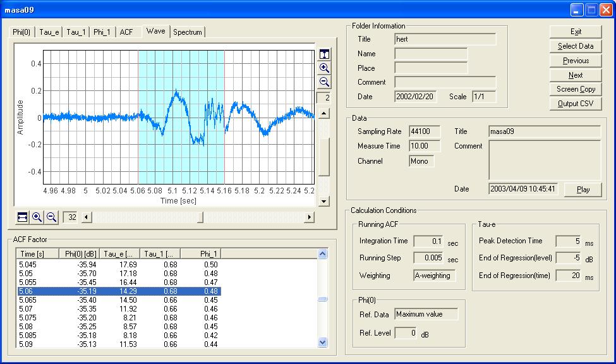Viewport: 616px width, 364px height.
Task: Click the Exit button
Action: (576, 32)
